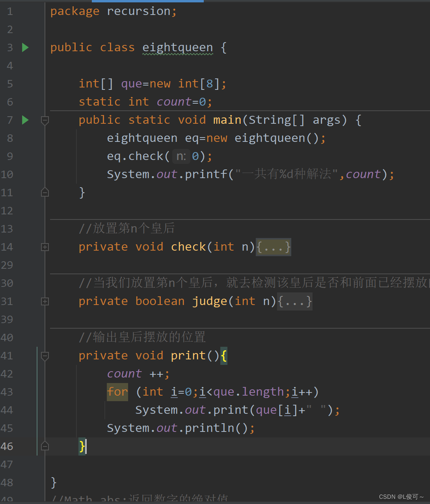Expand the folded {...} body of judge method
The height and width of the screenshot is (504, 430).
coord(294,301)
